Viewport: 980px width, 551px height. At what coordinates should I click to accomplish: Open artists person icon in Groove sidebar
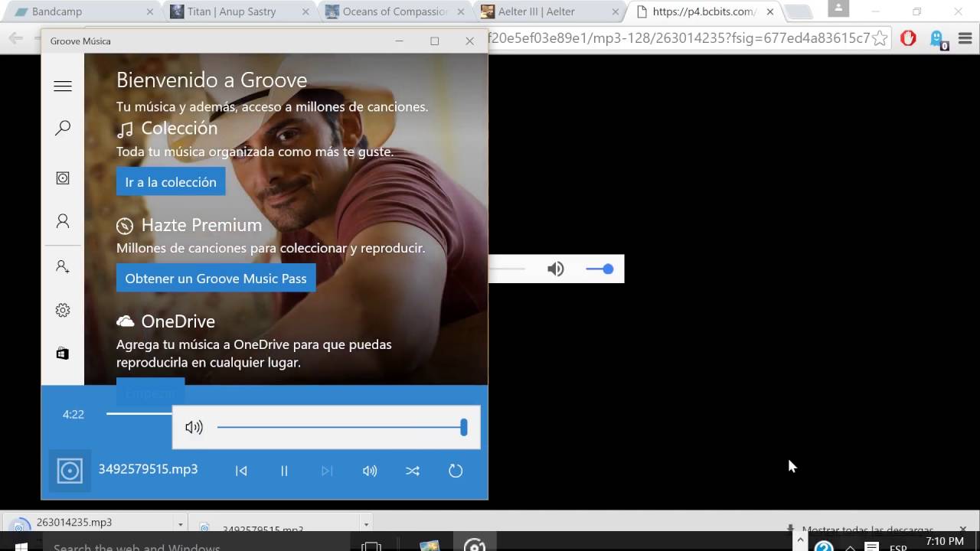[x=63, y=221]
